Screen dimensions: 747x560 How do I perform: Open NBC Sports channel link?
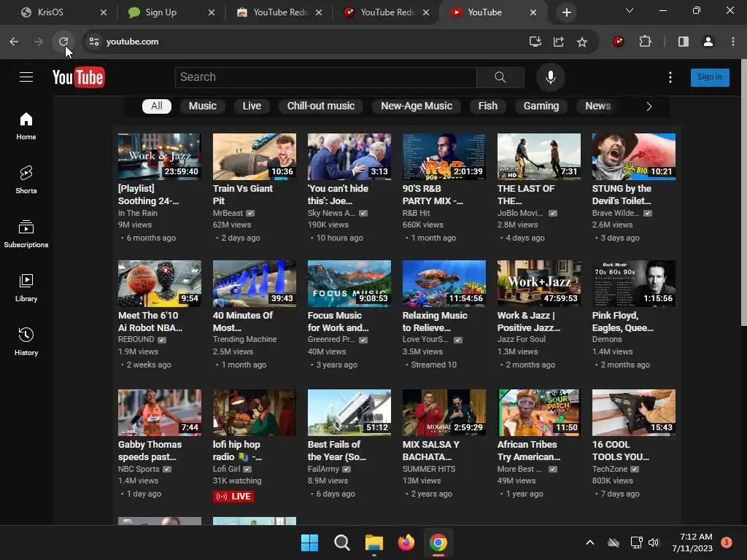pos(139,469)
